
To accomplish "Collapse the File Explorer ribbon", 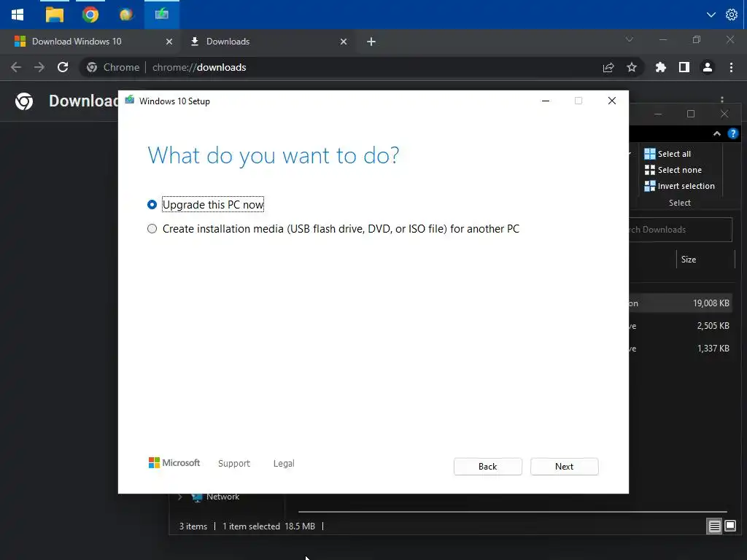I will pyautogui.click(x=717, y=134).
